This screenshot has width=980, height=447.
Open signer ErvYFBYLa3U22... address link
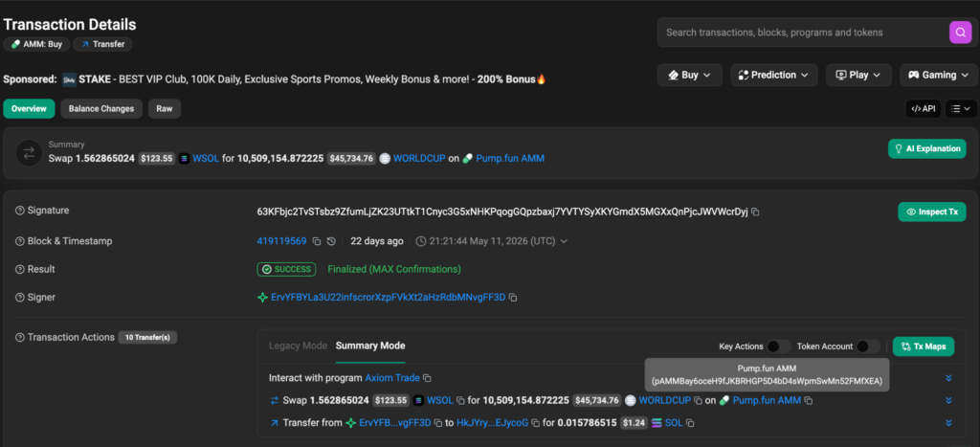click(x=388, y=298)
